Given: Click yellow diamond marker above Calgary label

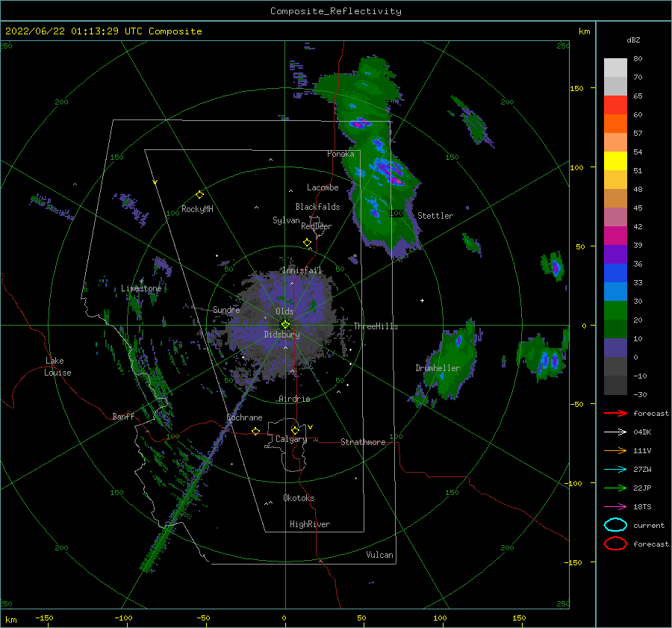Looking at the screenshot, I should [x=295, y=430].
